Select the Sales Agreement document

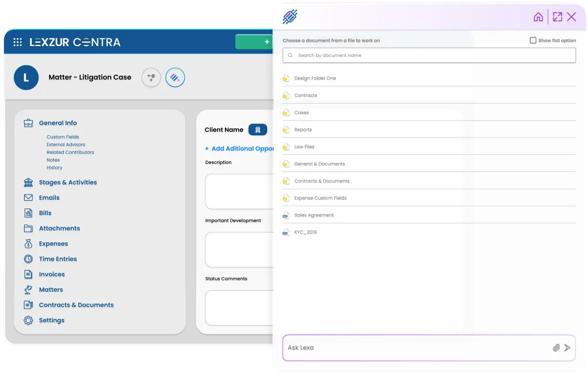[429, 215]
